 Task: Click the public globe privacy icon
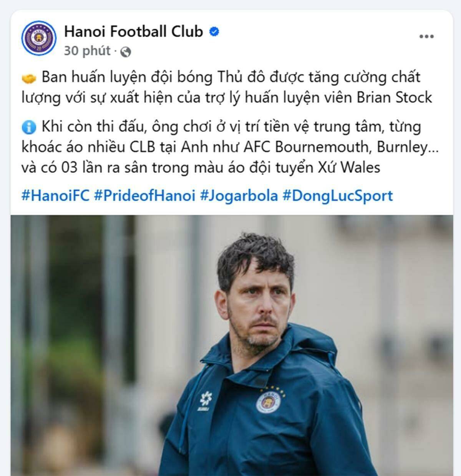[126, 51]
